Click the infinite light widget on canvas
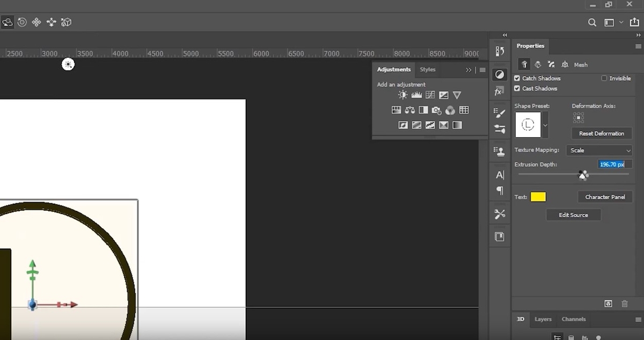 pyautogui.click(x=68, y=64)
